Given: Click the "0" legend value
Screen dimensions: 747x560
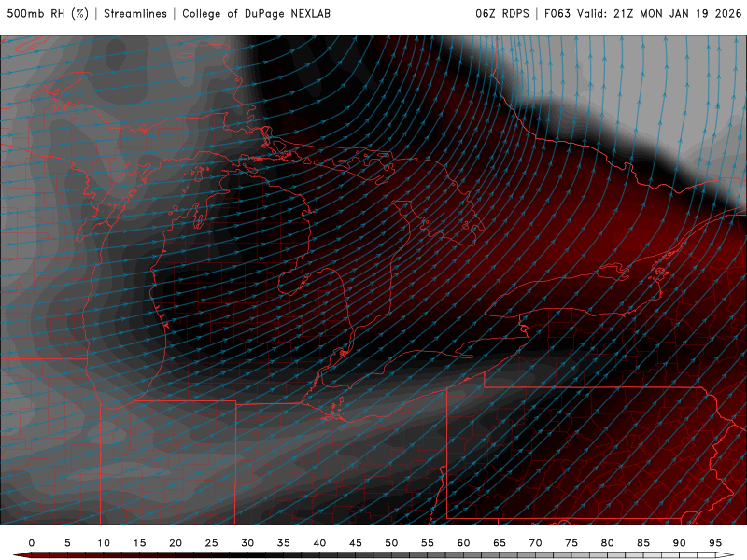Looking at the screenshot, I should pos(32,543).
